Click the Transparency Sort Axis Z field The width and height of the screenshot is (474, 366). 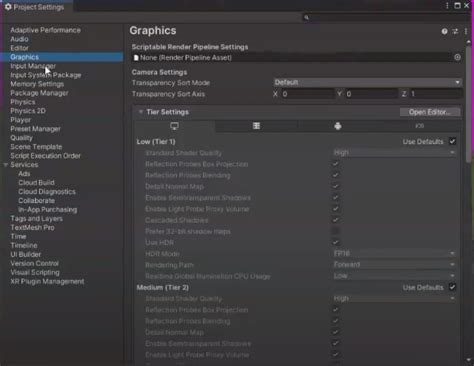click(436, 94)
